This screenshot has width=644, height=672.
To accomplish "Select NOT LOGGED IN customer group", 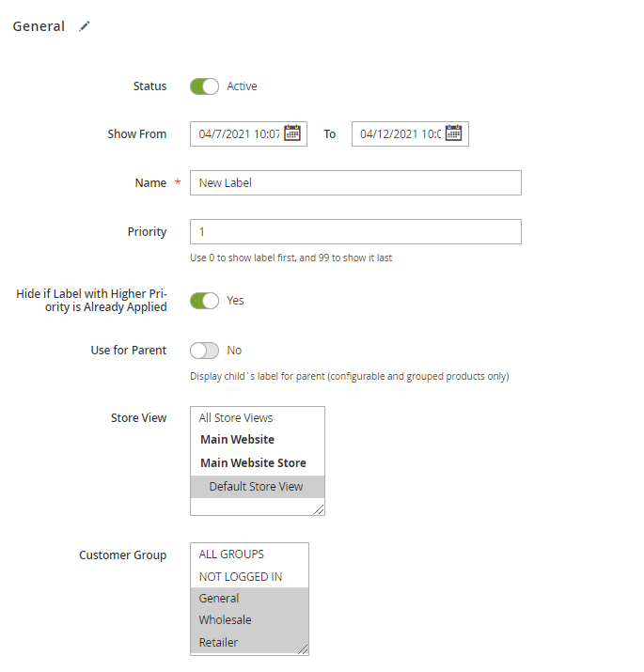I will (x=249, y=576).
